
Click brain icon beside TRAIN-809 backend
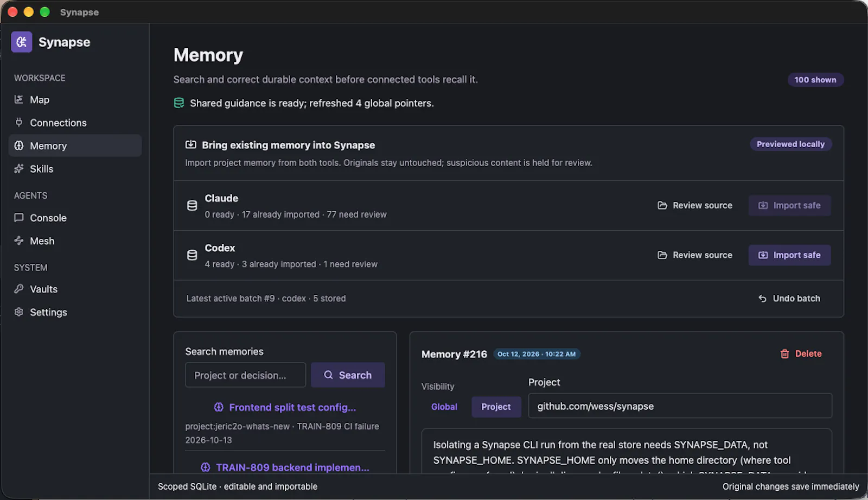[x=206, y=467]
